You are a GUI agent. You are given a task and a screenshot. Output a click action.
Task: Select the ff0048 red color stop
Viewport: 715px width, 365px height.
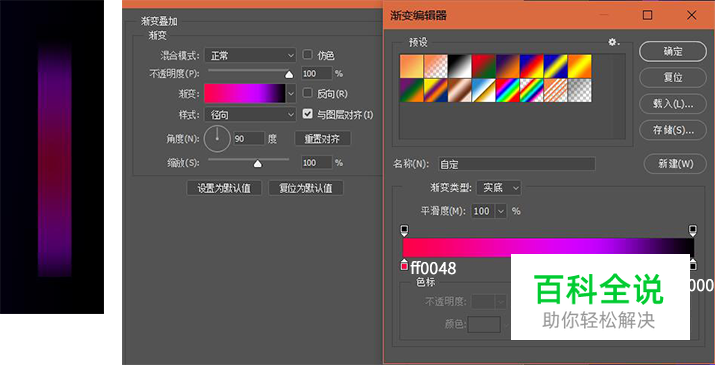(x=404, y=265)
